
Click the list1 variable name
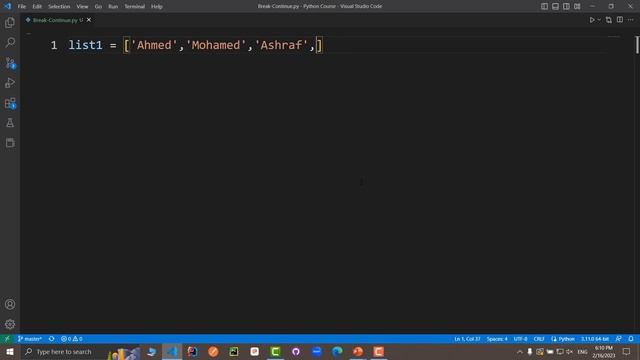point(85,45)
